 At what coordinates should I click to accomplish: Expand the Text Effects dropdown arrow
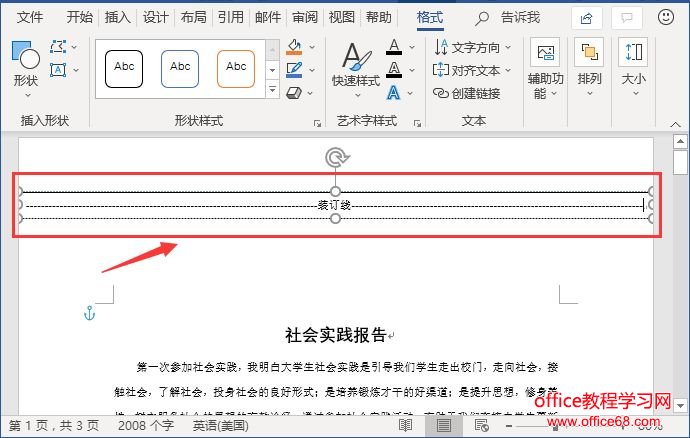410,93
